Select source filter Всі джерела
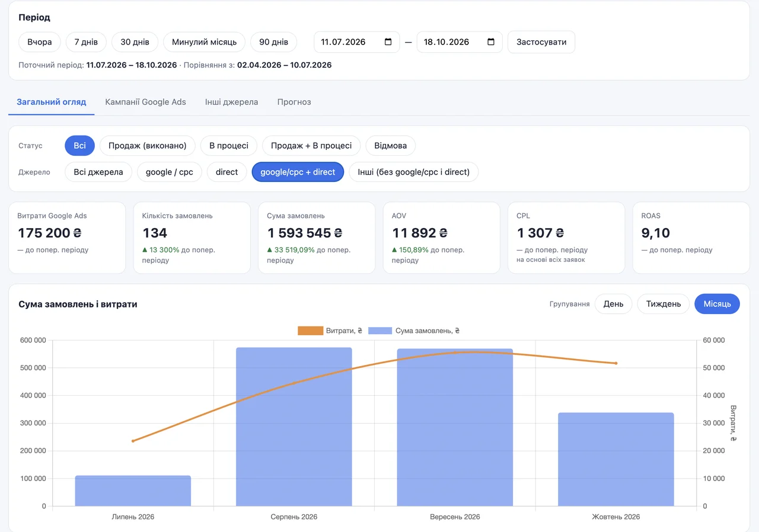759x532 pixels. [98, 172]
